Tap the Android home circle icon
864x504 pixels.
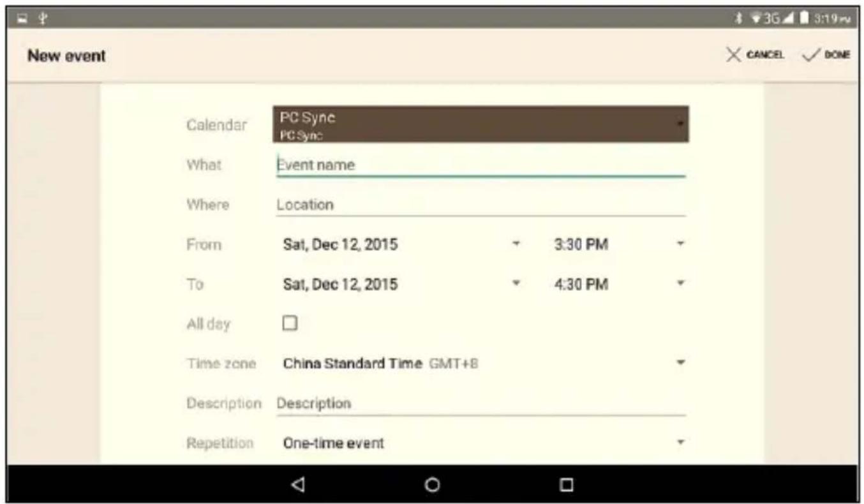(432, 484)
